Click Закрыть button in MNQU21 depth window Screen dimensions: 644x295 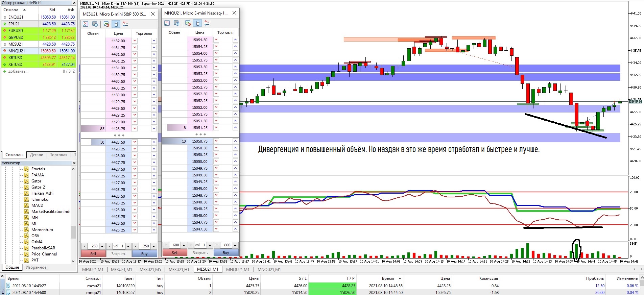(200, 253)
